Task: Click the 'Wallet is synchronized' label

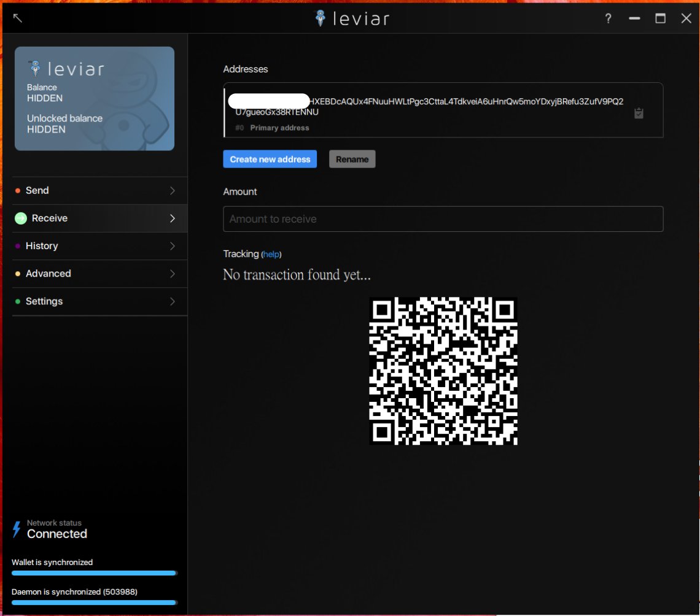Action: tap(52, 563)
